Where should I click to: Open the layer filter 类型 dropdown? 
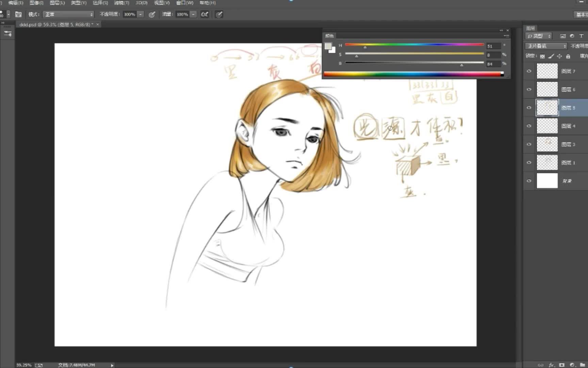click(x=538, y=36)
